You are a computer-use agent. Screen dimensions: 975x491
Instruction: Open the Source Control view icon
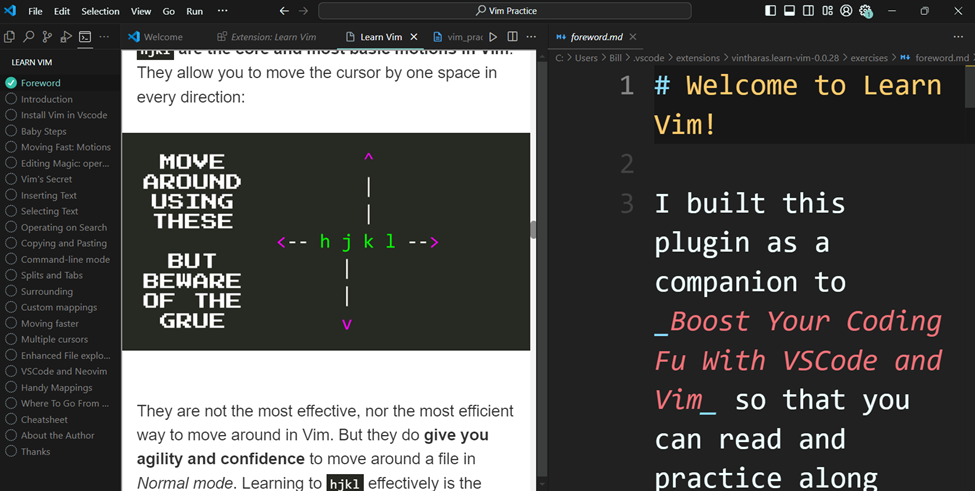point(47,37)
